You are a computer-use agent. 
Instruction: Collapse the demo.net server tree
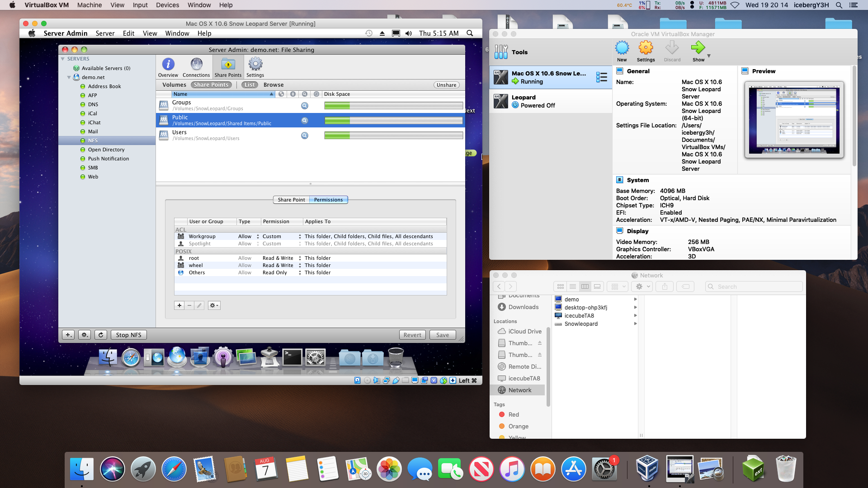69,77
